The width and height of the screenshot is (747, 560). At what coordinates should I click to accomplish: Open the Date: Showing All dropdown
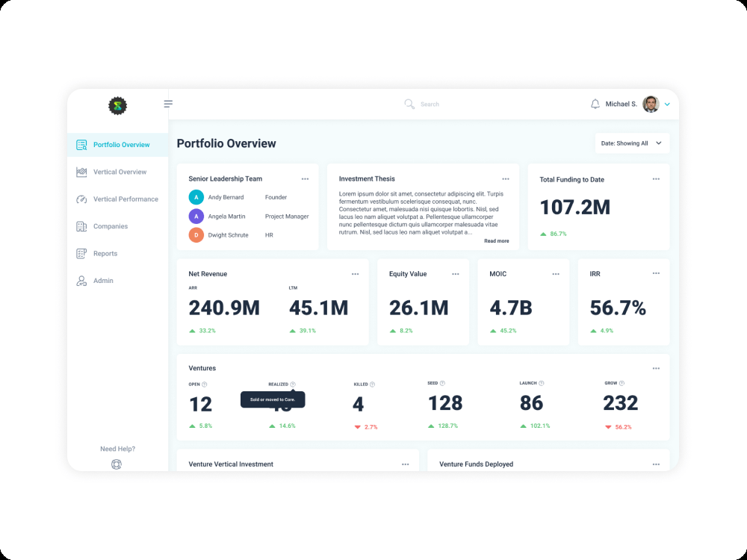pyautogui.click(x=631, y=143)
